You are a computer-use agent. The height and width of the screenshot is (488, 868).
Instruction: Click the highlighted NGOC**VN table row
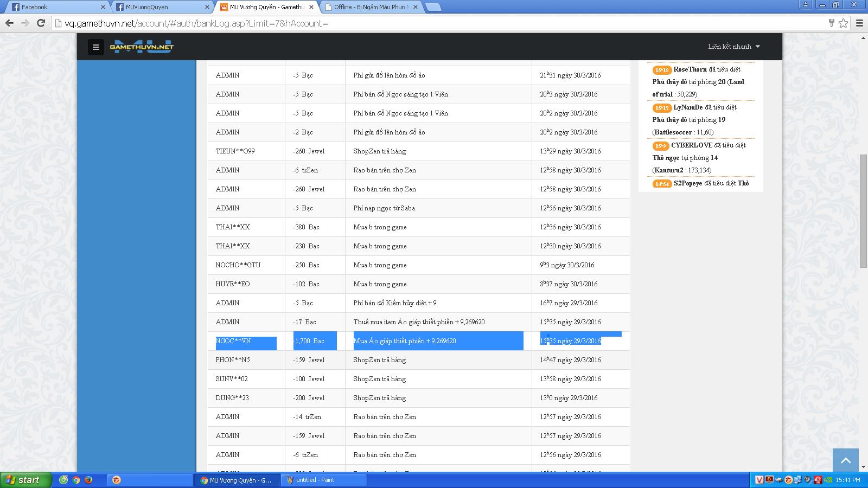[418, 341]
